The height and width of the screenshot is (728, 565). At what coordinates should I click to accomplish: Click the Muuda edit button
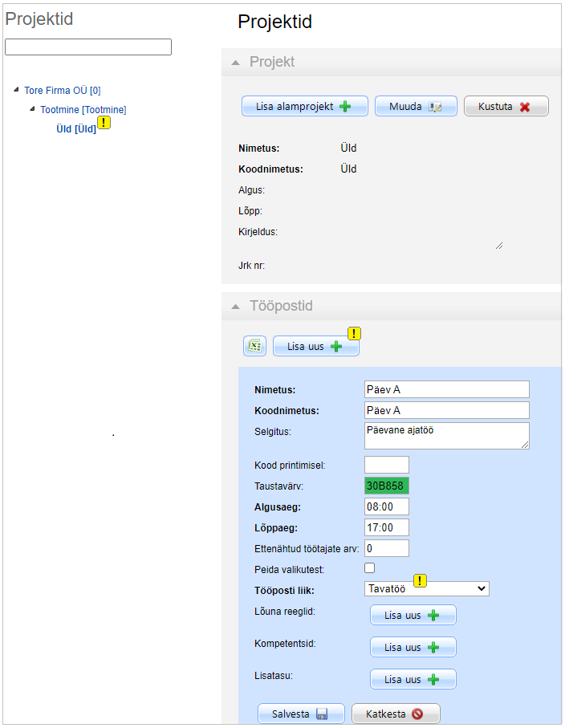pyautogui.click(x=416, y=107)
